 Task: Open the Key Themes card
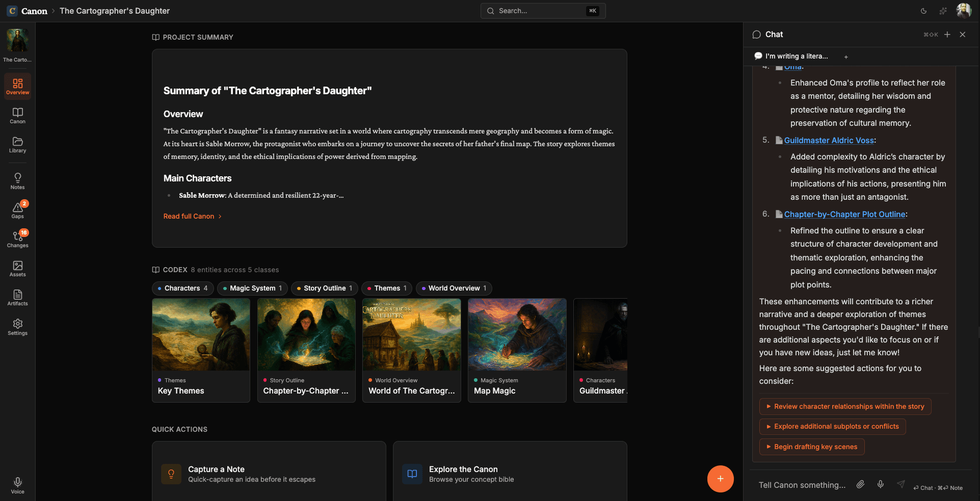[201, 350]
